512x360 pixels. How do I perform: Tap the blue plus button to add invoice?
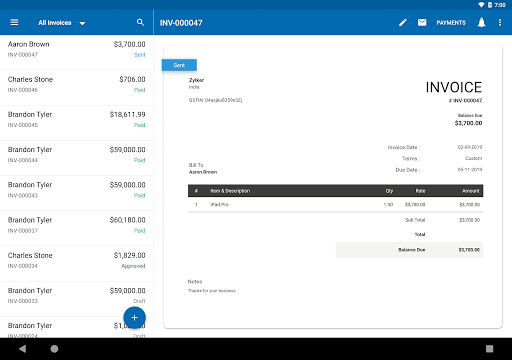[134, 318]
